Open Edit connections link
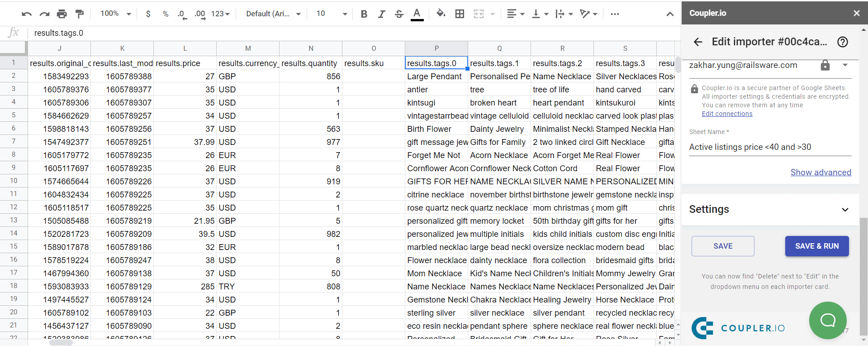The width and height of the screenshot is (868, 346). click(727, 114)
